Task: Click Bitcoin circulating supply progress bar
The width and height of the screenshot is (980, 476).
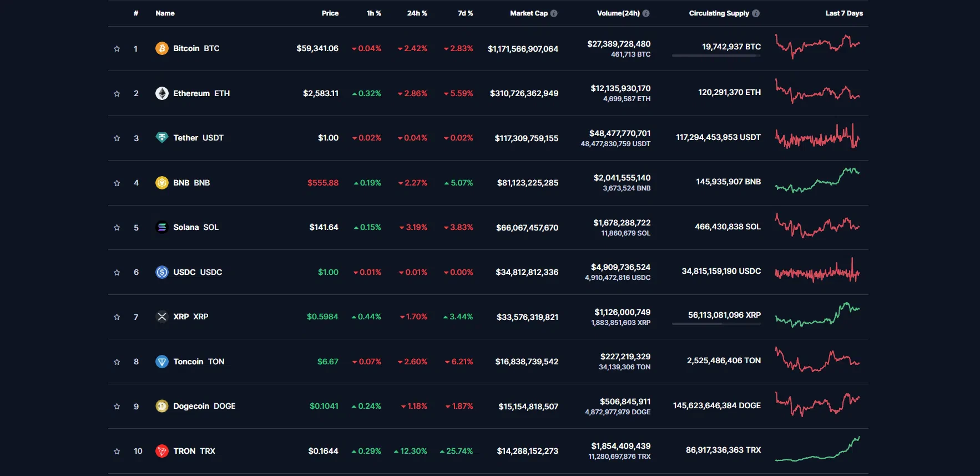Action: [716, 56]
